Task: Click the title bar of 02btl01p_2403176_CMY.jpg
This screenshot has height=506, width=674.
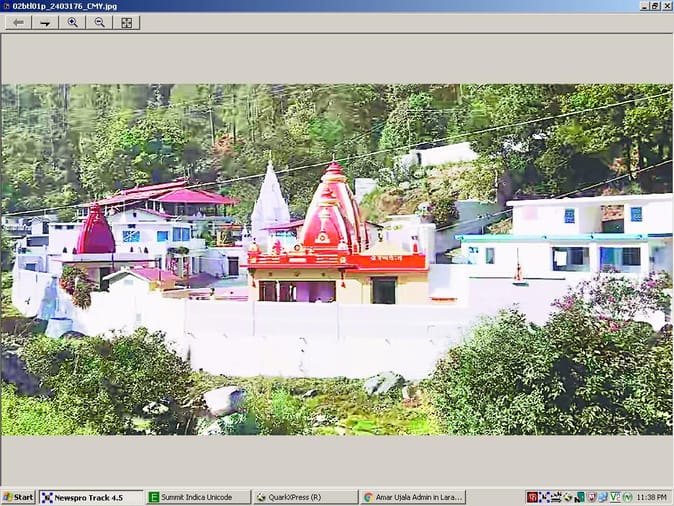Action: pyautogui.click(x=300, y=6)
